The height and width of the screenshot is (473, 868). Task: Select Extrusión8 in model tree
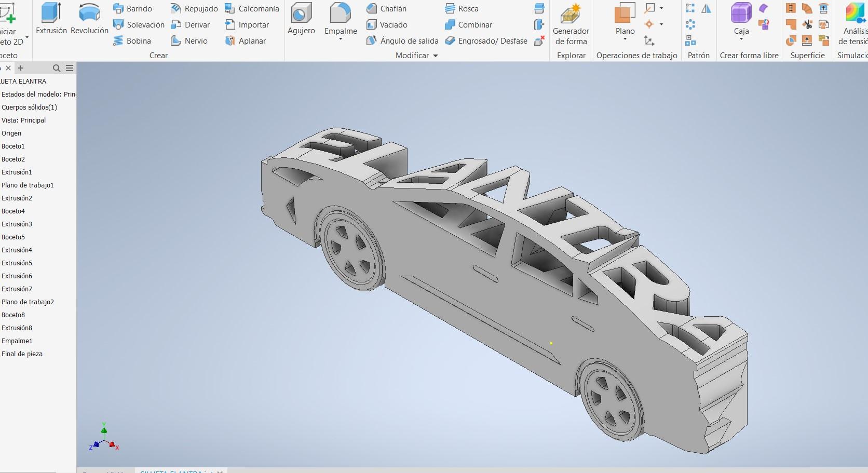(17, 328)
